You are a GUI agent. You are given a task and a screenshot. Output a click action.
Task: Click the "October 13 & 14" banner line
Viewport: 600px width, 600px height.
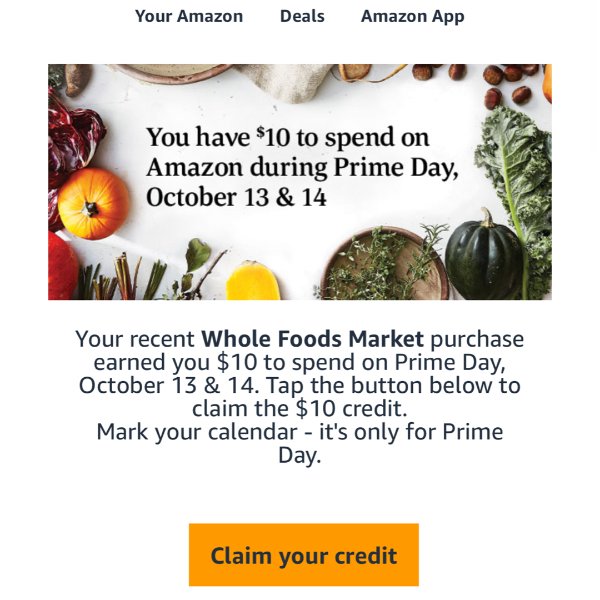pyautogui.click(x=236, y=198)
